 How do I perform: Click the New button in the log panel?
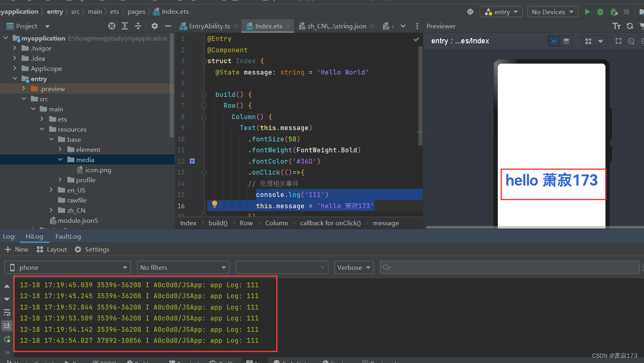17,250
